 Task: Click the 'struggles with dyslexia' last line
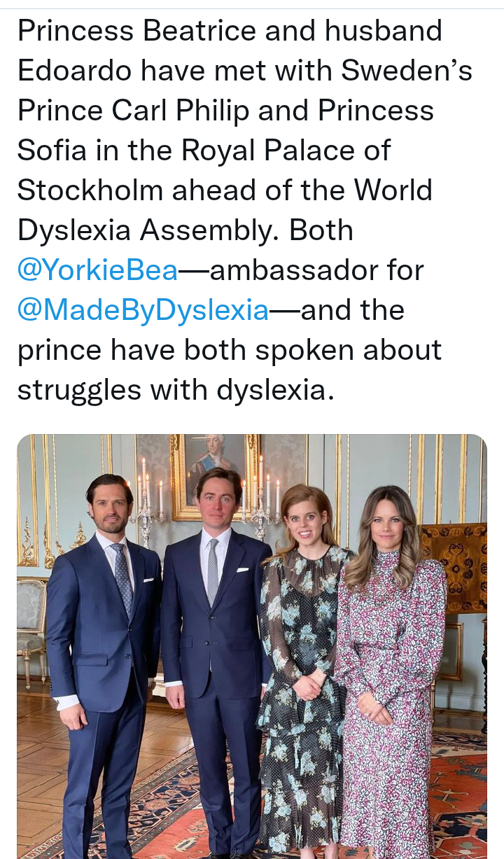click(171, 390)
